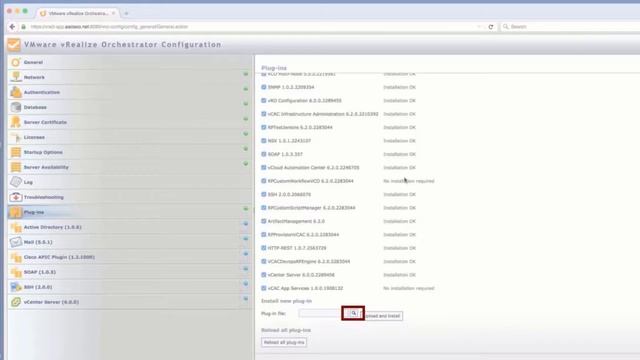Image resolution: width=640 pixels, height=360 pixels.
Task: Open the Active Directory plug-in icon
Action: (x=16, y=227)
